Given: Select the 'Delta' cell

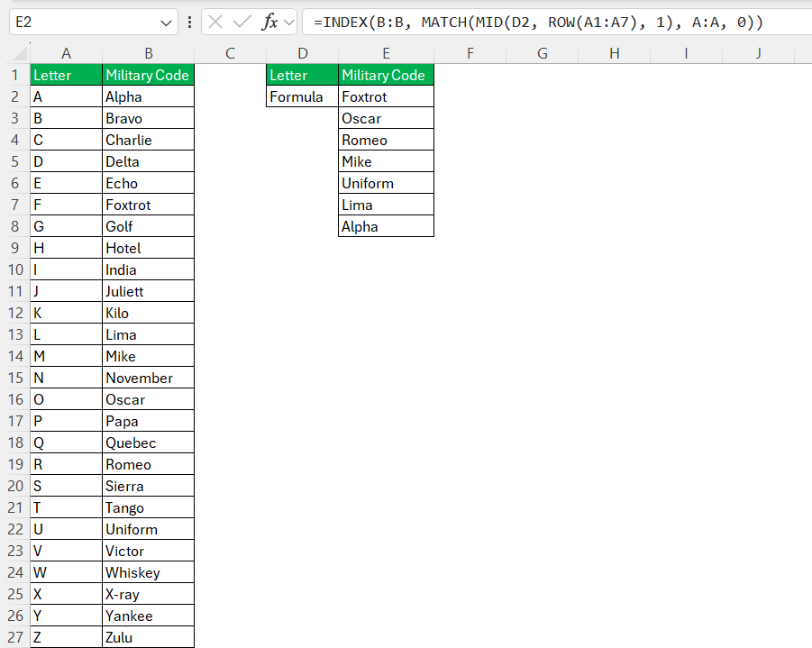Looking at the screenshot, I should [149, 161].
